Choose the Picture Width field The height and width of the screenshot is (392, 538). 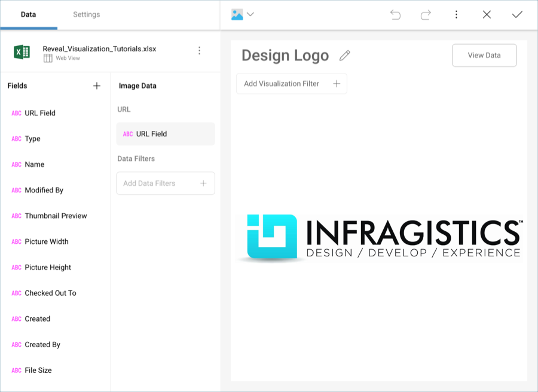pos(47,241)
